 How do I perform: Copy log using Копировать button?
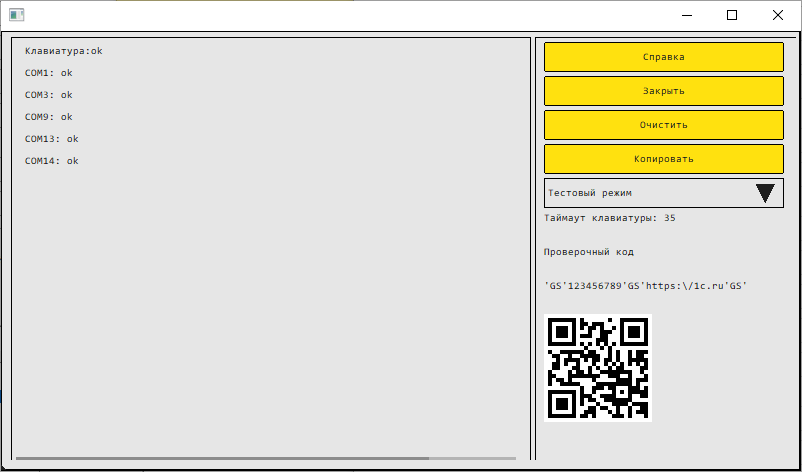click(x=663, y=159)
